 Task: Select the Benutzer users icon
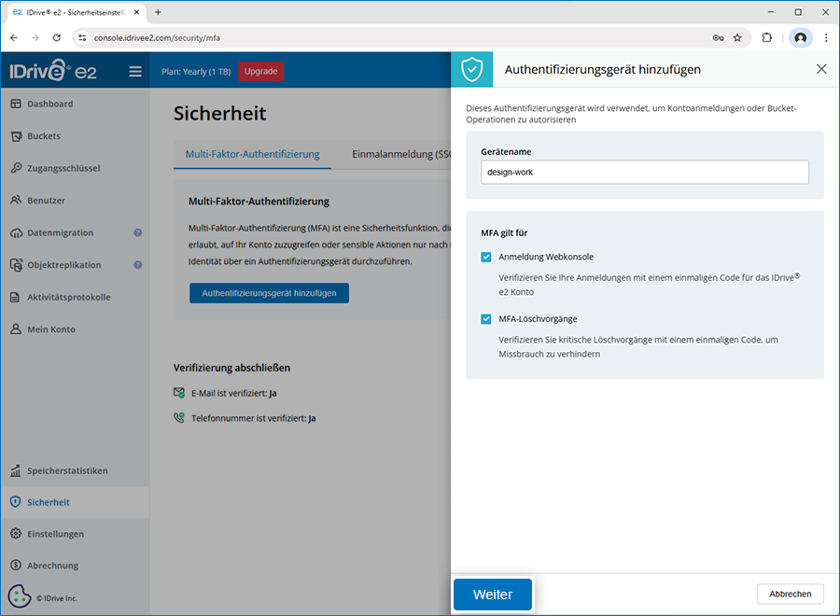coord(16,201)
